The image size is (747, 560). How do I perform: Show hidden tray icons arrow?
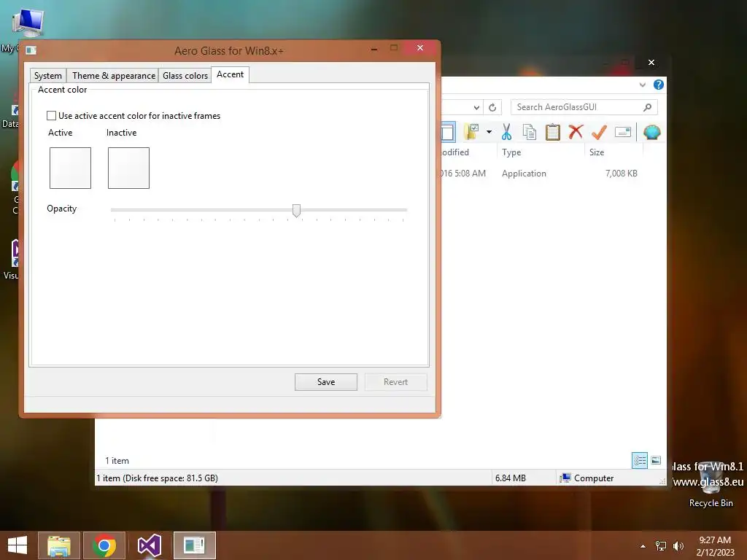point(643,546)
